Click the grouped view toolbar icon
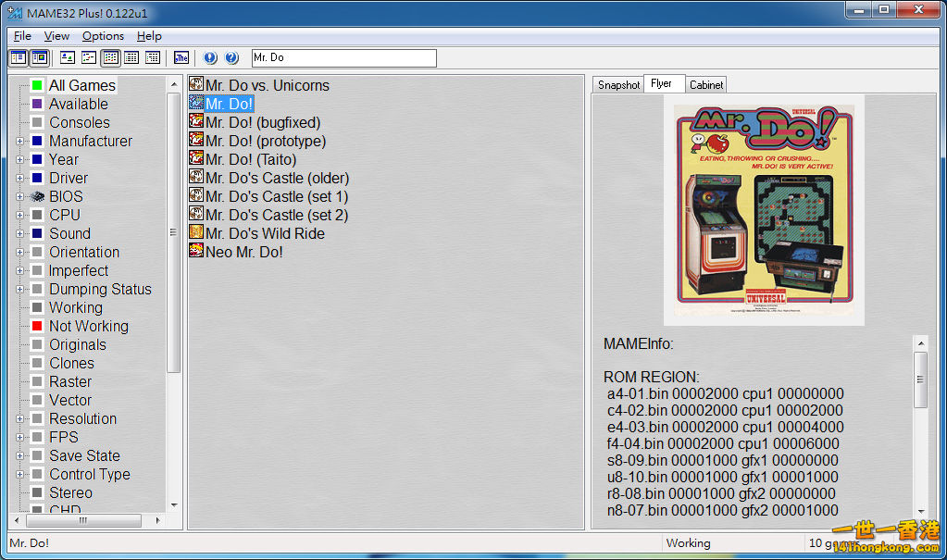 click(153, 57)
